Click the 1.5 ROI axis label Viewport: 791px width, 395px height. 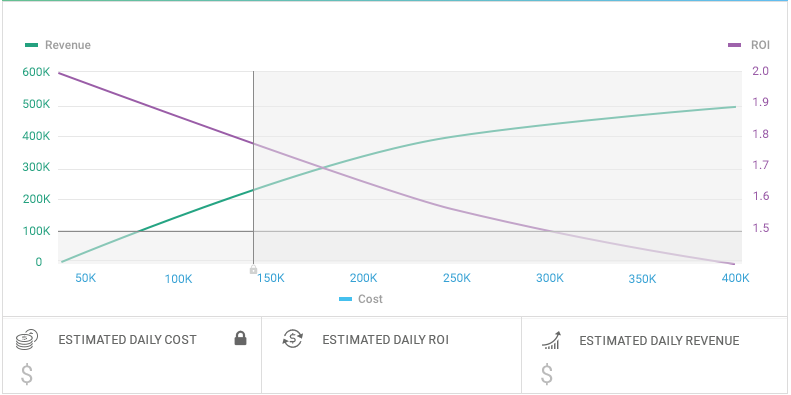click(760, 229)
